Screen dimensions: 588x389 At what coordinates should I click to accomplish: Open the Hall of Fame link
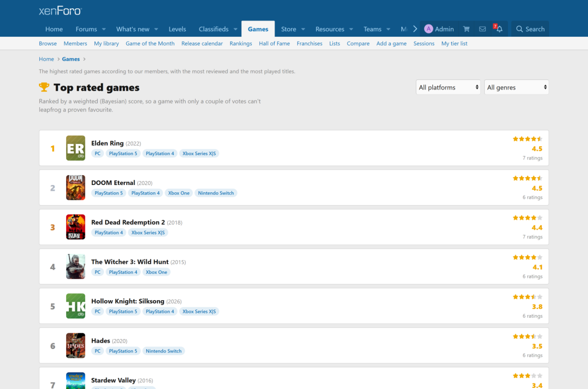(x=274, y=43)
